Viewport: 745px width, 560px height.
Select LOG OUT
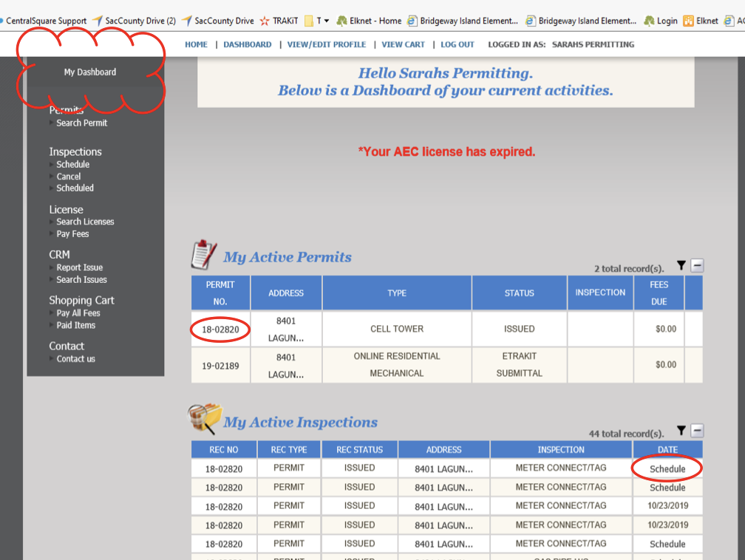pyautogui.click(x=457, y=44)
